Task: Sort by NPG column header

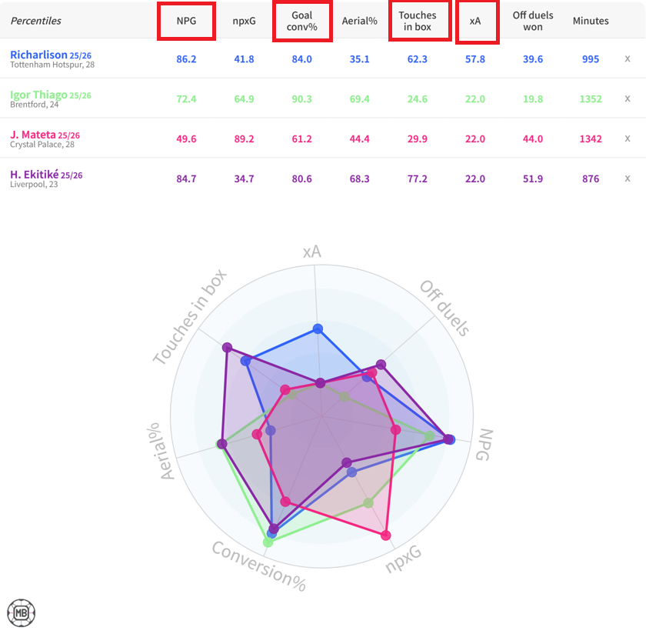Action: point(186,21)
